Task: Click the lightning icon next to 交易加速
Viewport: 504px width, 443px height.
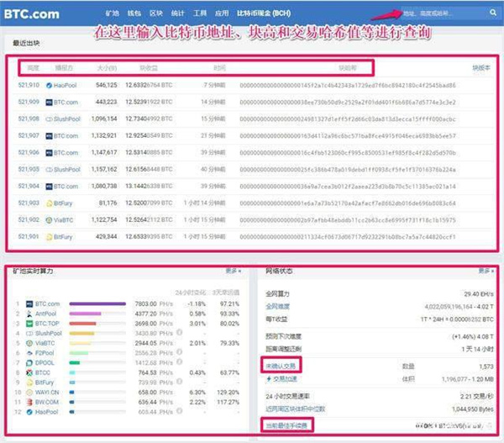Action: [267, 378]
